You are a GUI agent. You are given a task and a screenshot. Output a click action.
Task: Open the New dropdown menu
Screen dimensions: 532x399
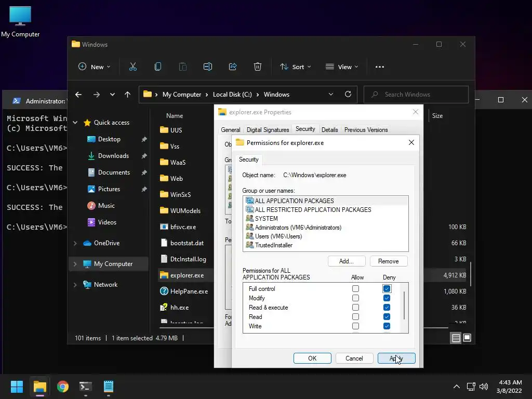[95, 67]
